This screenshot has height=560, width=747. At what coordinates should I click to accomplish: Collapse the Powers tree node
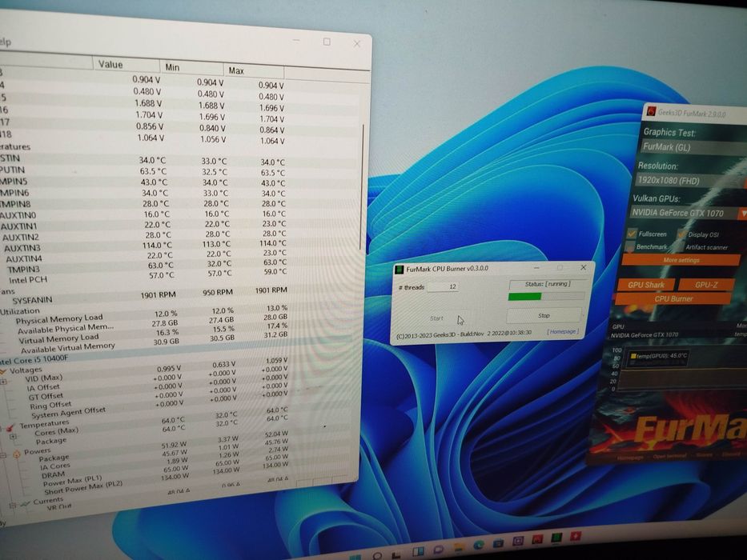[3, 456]
